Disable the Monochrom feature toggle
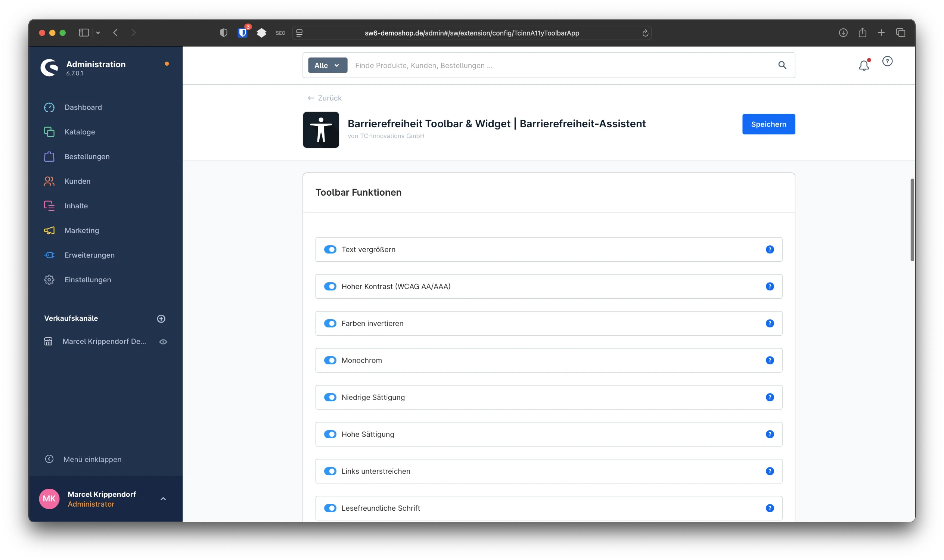The height and width of the screenshot is (560, 944). tap(330, 360)
